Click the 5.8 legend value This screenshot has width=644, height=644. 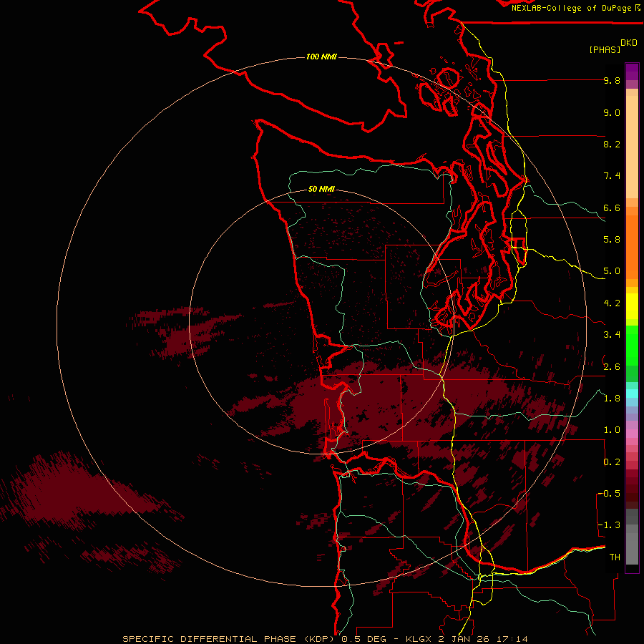coord(612,240)
